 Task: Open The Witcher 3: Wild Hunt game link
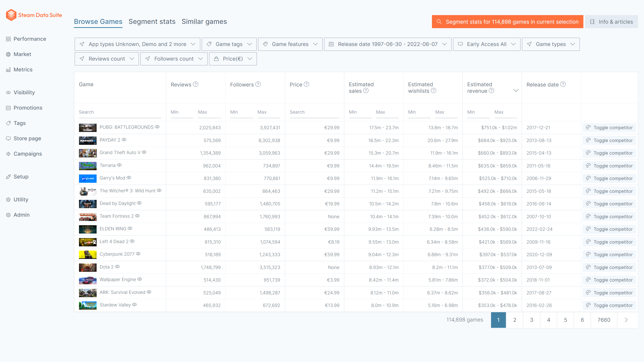click(128, 191)
